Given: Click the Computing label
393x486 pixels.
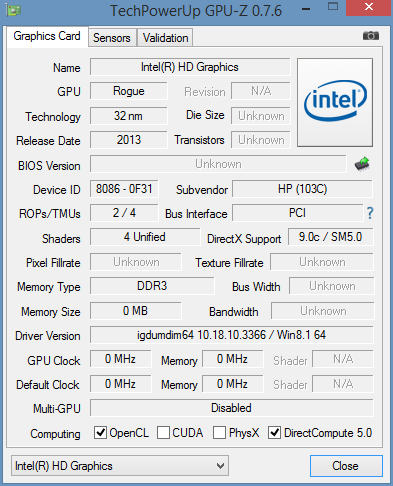Looking at the screenshot, I should click(x=55, y=434).
